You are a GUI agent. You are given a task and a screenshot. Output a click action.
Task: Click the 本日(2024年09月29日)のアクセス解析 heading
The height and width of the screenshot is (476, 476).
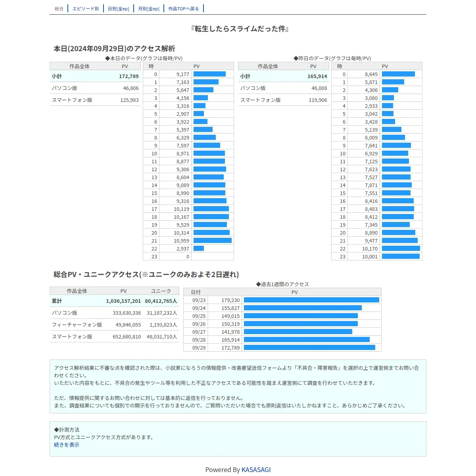114,49
